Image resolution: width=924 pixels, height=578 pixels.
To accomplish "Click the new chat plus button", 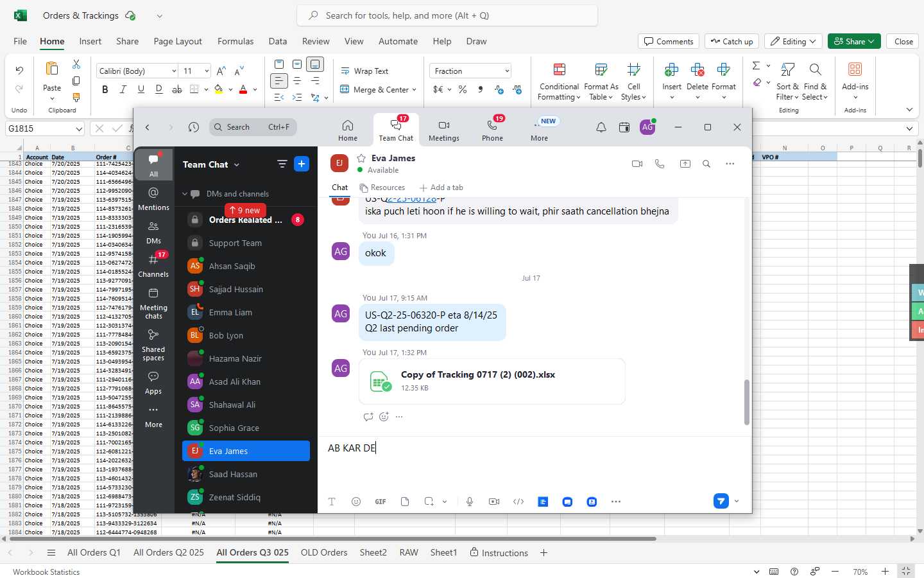I will [302, 164].
